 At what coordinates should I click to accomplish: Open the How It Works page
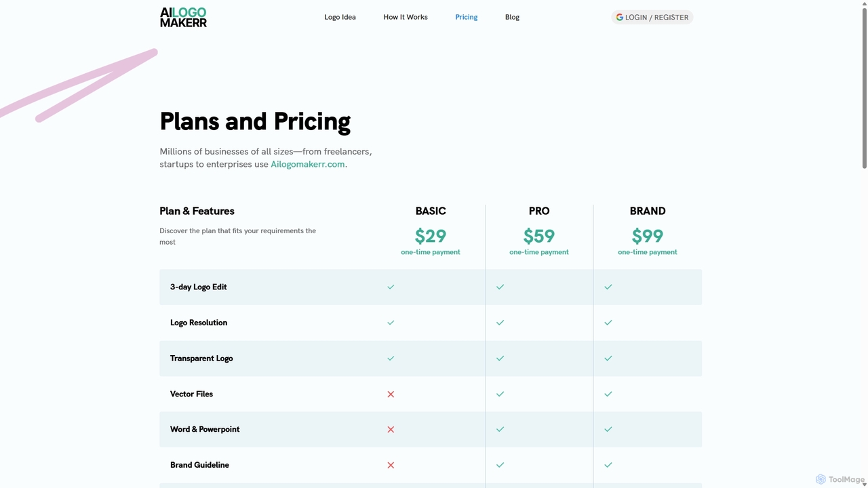406,17
